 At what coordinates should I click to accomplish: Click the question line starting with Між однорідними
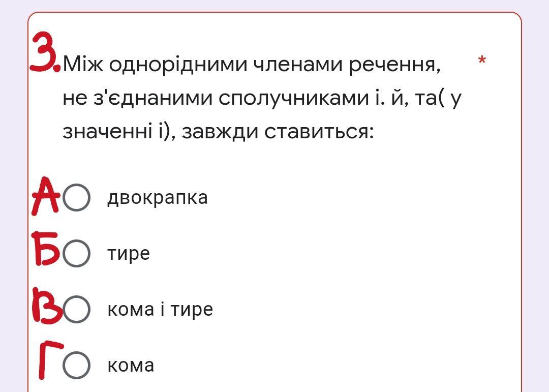(252, 65)
